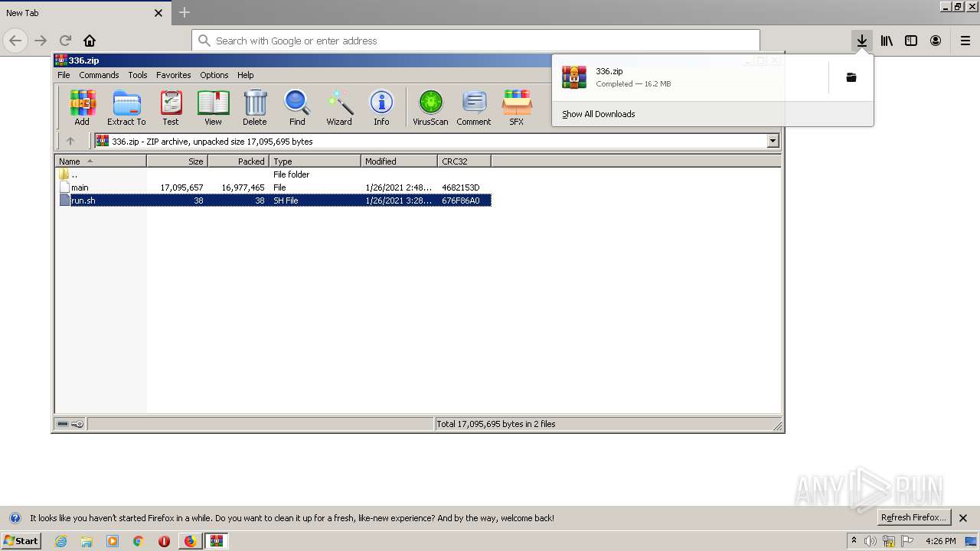980x551 pixels.
Task: Open the File menu
Action: (x=64, y=75)
